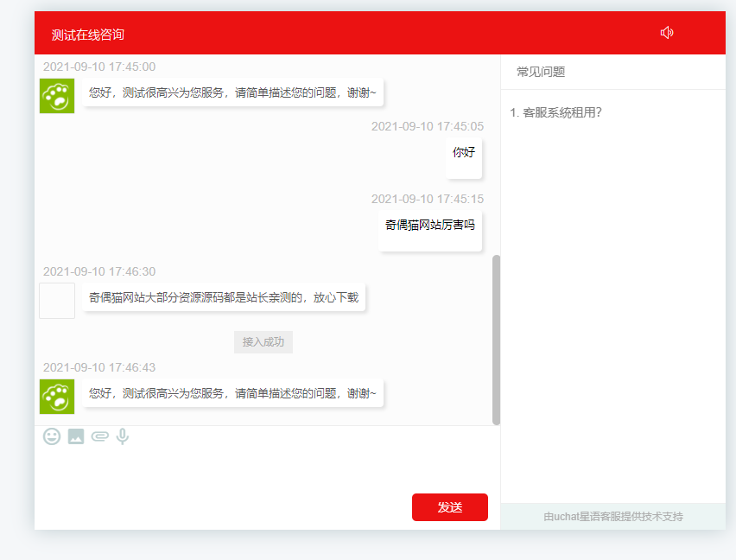
Task: Click the blank avatar beside the 17:46:30 message
Action: click(x=57, y=301)
